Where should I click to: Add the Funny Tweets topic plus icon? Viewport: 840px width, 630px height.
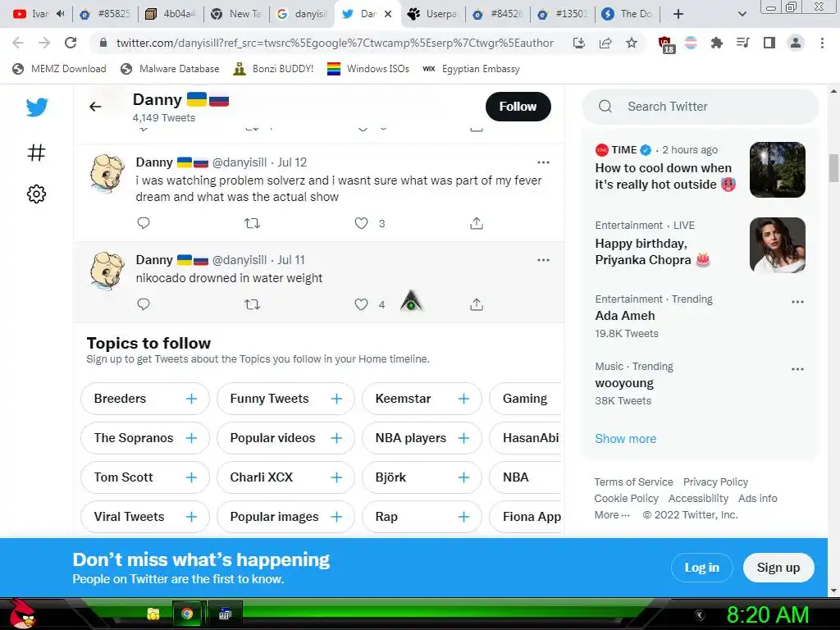click(336, 399)
